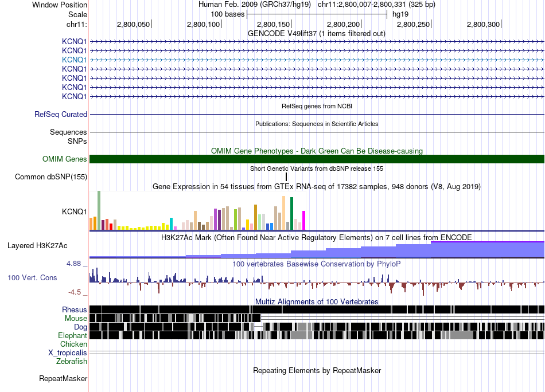
Task: Click the dark green OMIM gene bar
Action: click(x=317, y=159)
